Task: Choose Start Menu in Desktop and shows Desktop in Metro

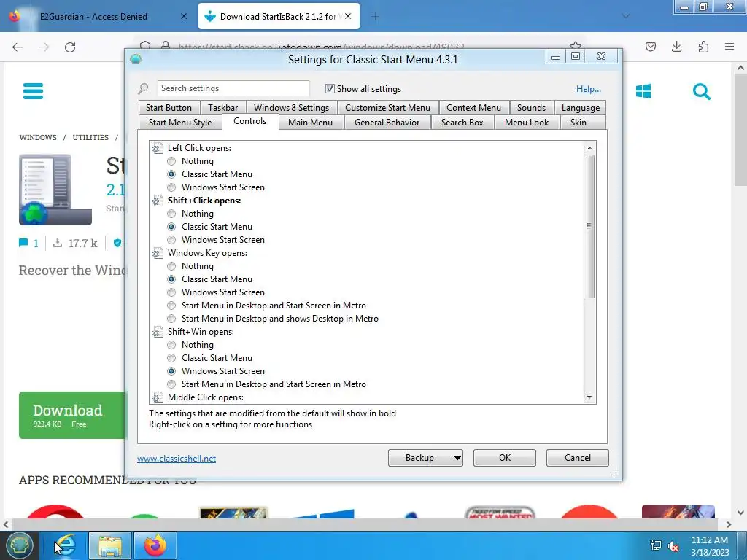Action: click(171, 319)
